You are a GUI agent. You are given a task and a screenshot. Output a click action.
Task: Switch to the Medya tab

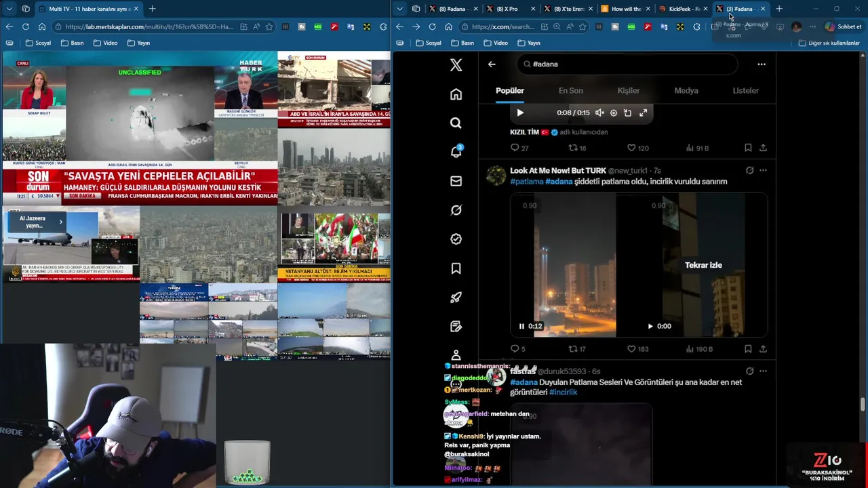pyautogui.click(x=686, y=90)
